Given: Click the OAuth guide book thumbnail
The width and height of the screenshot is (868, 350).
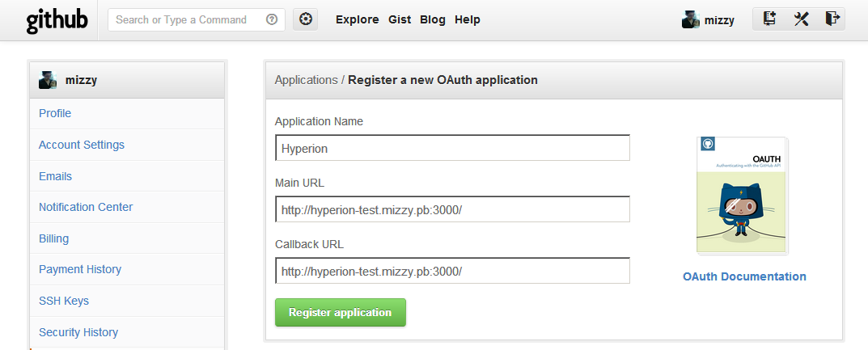Looking at the screenshot, I should (x=743, y=195).
